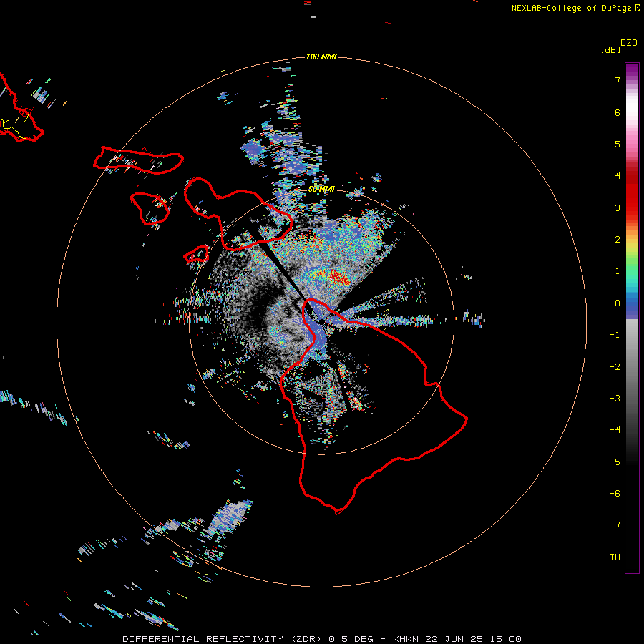The height and width of the screenshot is (644, 644).
Task: Click the -4 value on the color scale
Action: pyautogui.click(x=615, y=430)
